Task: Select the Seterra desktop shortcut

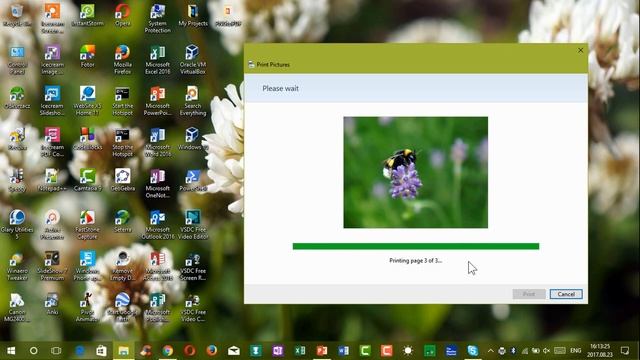Action: 122,222
